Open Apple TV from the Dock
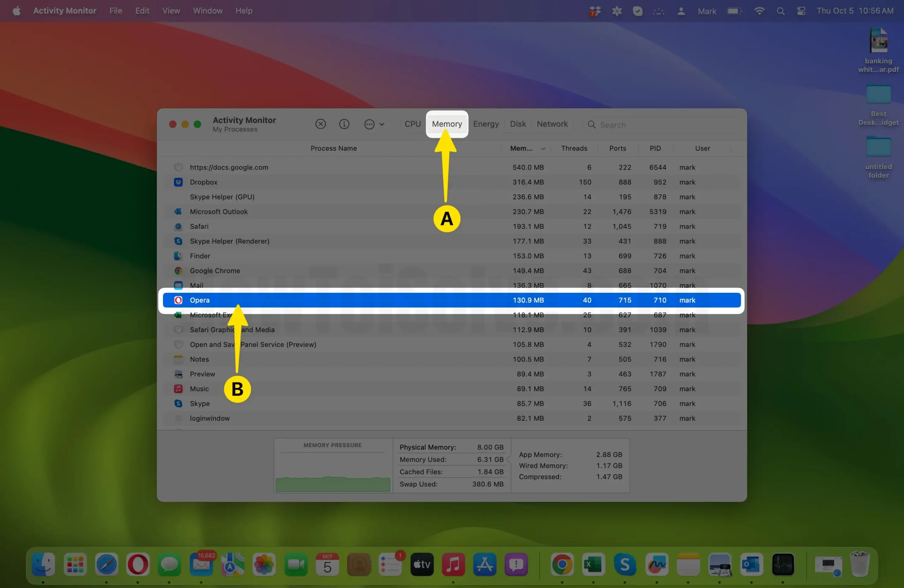904x588 pixels. click(422, 564)
